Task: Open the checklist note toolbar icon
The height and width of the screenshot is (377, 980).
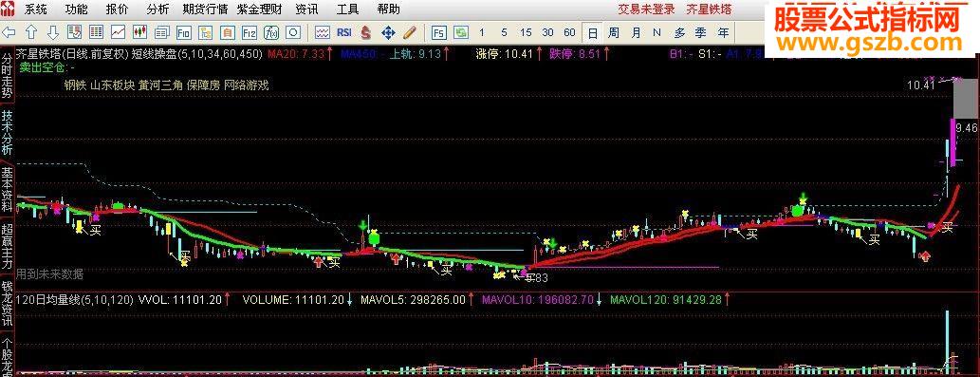Action: [x=74, y=32]
